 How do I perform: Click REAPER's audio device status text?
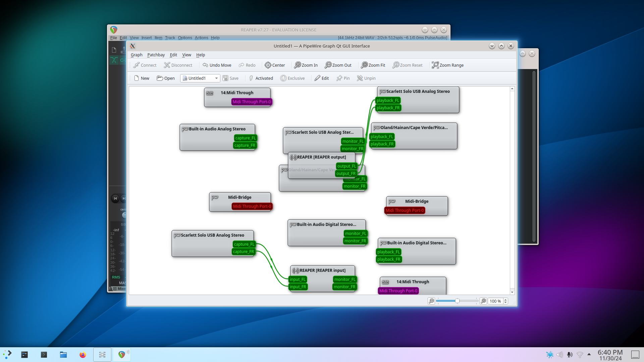click(392, 38)
